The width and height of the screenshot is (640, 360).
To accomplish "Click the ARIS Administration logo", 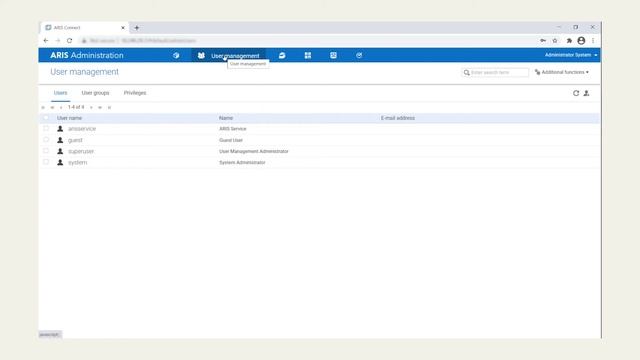I will click(x=87, y=55).
